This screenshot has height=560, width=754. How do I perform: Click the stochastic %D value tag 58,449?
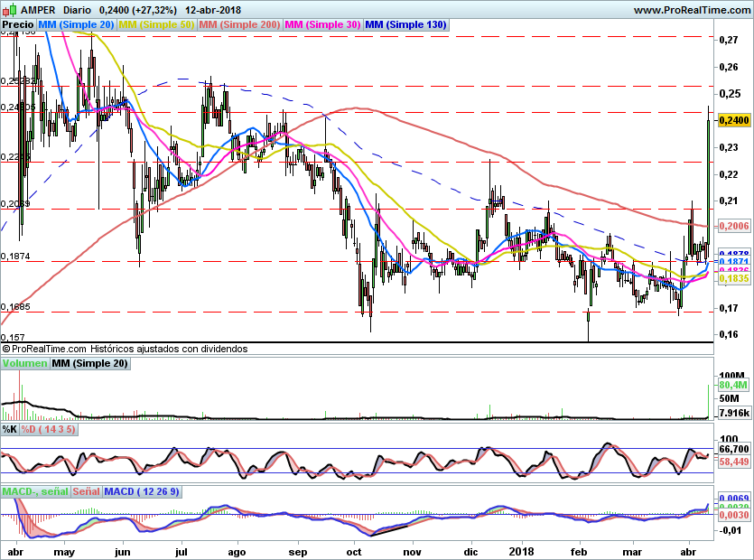tap(734, 462)
